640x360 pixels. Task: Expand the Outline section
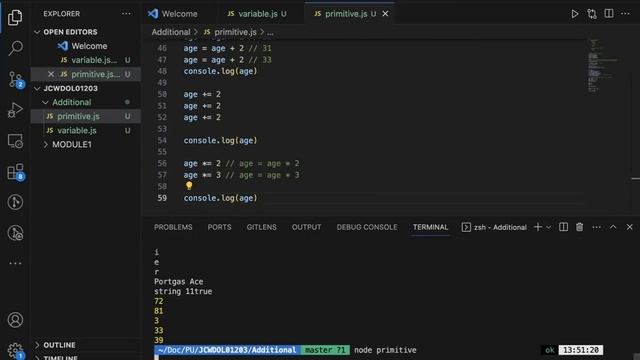click(x=37, y=345)
